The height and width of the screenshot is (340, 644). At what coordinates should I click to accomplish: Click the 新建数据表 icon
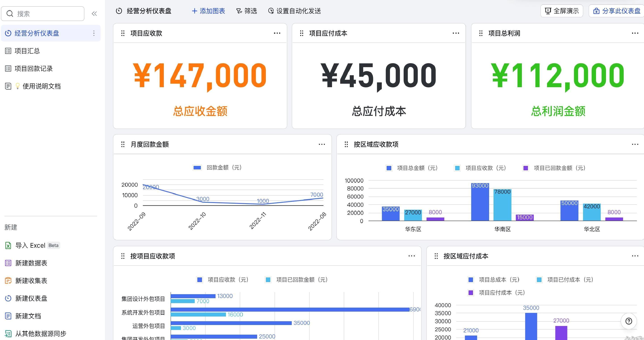[x=8, y=263]
